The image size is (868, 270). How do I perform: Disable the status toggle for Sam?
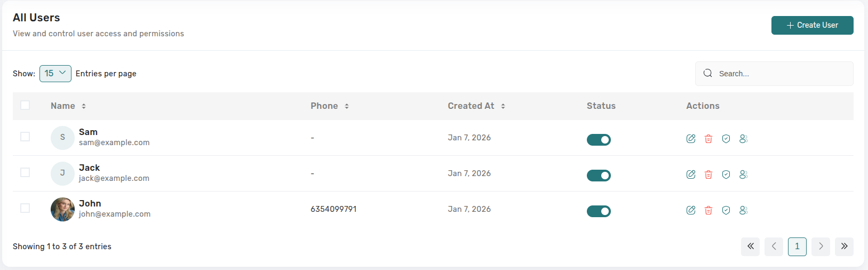[599, 140]
